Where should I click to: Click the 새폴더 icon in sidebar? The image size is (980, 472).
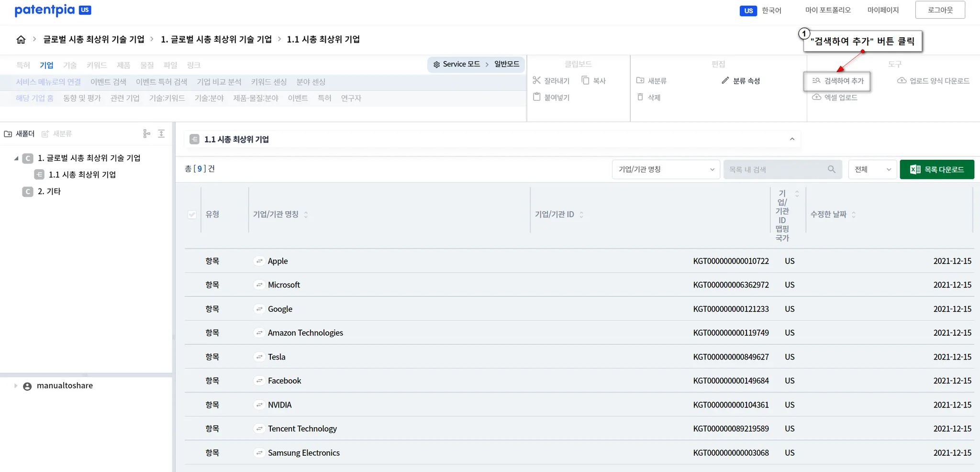click(8, 134)
